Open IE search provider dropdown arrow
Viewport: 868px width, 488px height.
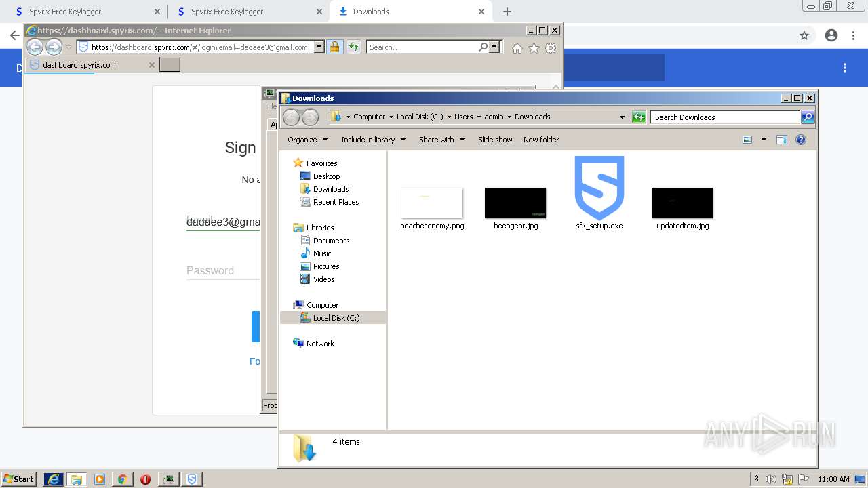point(494,47)
